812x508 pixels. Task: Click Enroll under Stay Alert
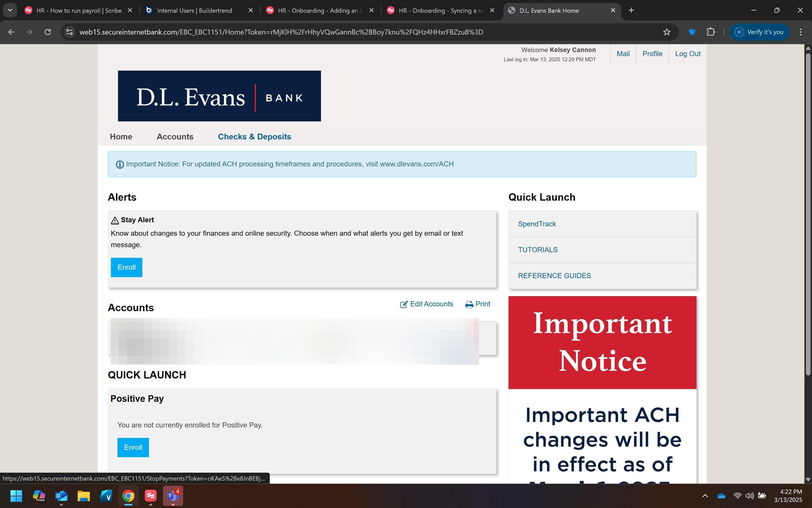(127, 267)
